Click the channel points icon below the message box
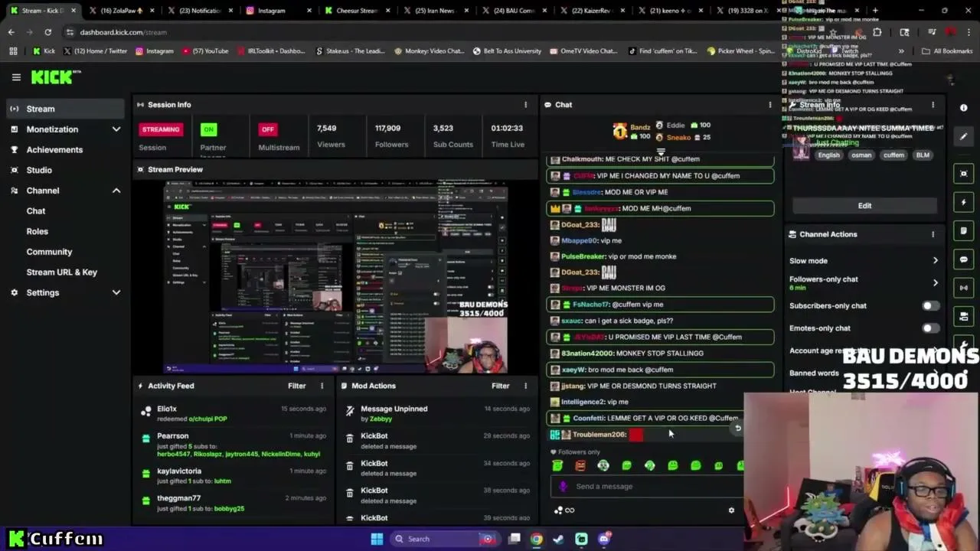The height and width of the screenshot is (551, 980). (559, 510)
